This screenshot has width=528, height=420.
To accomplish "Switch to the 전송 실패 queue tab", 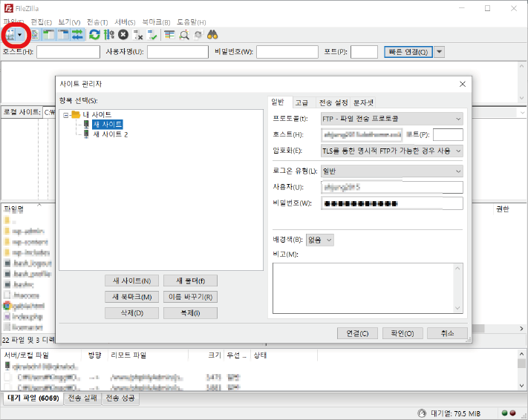I will point(82,398).
